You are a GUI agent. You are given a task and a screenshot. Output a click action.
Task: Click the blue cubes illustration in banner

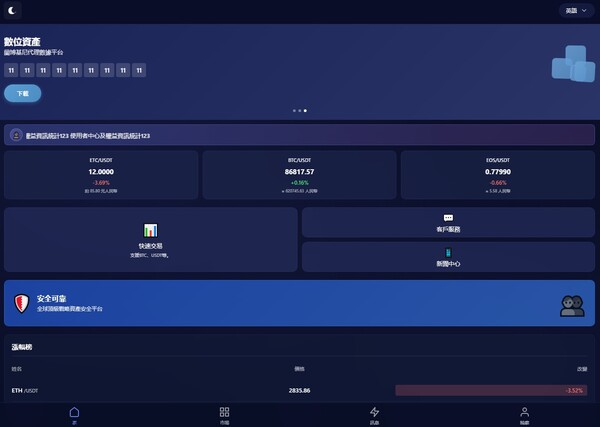tap(573, 64)
